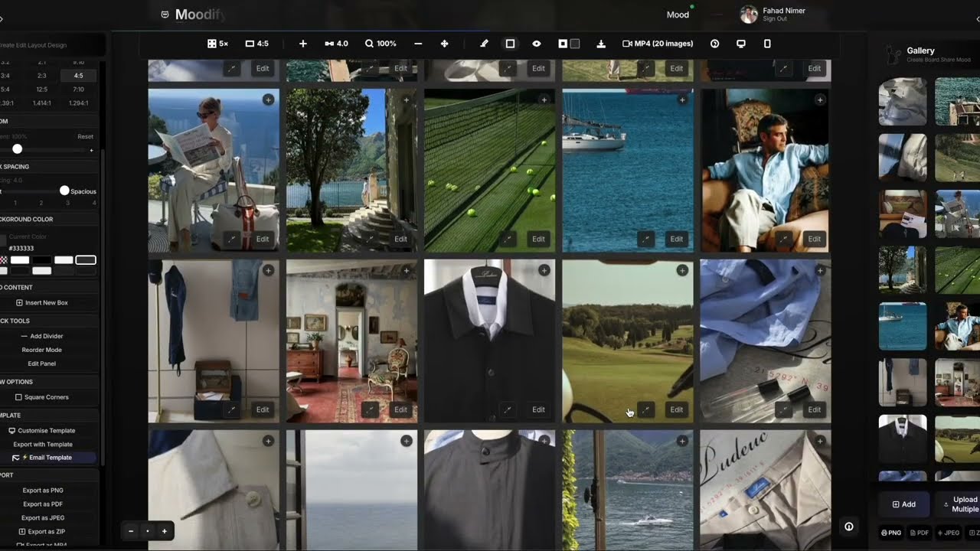Click the Spacious spacing slider handle
This screenshot has height=551, width=980.
64,191
